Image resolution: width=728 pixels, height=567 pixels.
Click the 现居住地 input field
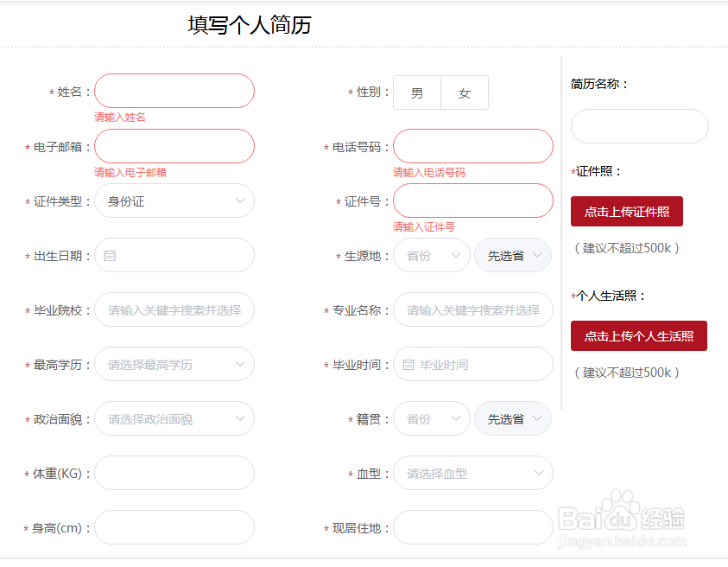(x=472, y=527)
